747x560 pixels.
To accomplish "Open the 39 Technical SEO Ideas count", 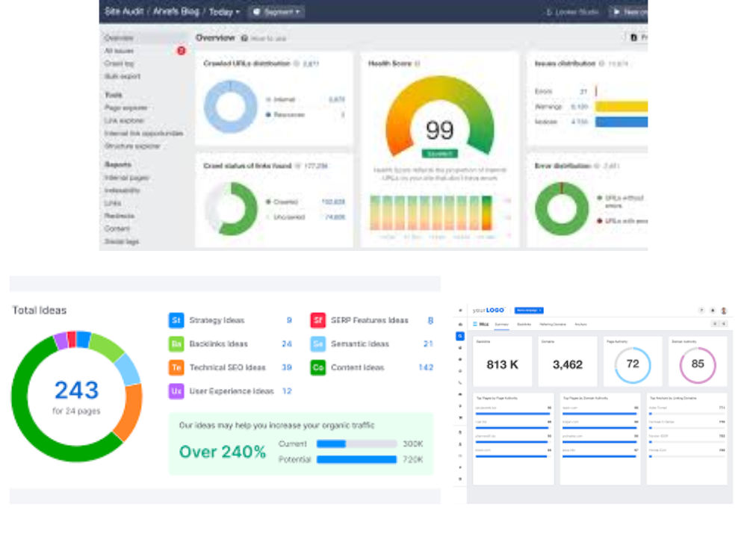I will tap(287, 367).
